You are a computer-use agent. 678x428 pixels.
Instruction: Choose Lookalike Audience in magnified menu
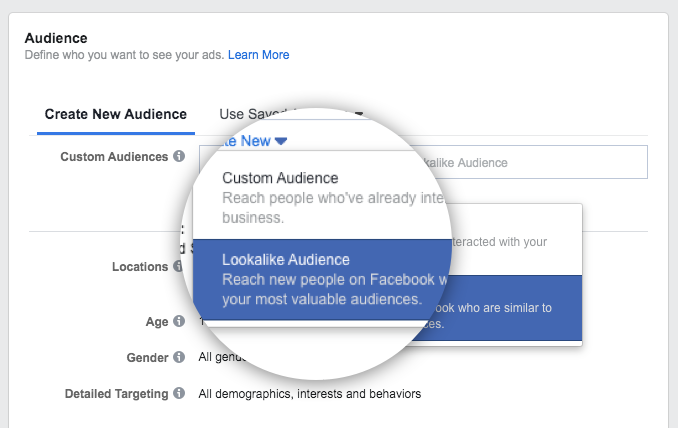coord(320,280)
